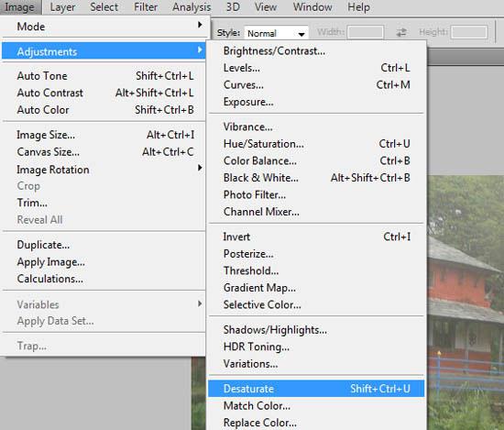
Task: Select Hue/Saturation adjustment
Action: pyautogui.click(x=316, y=144)
